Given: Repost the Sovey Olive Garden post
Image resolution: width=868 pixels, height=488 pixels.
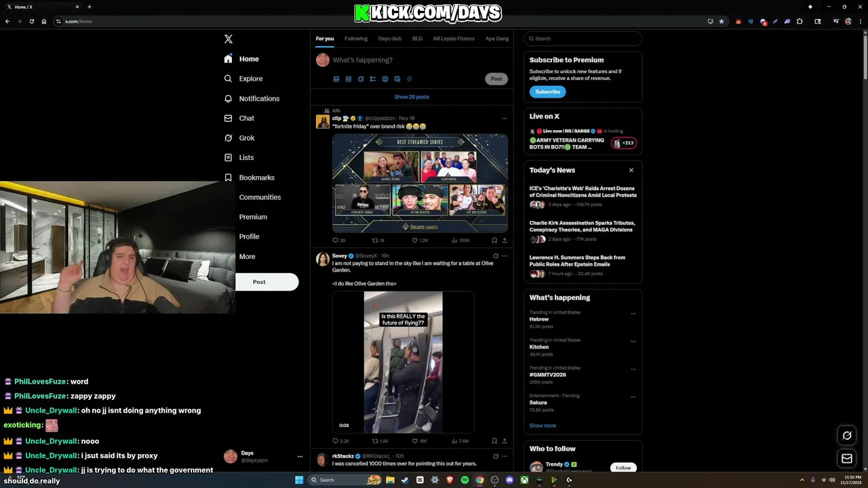Looking at the screenshot, I should (375, 441).
